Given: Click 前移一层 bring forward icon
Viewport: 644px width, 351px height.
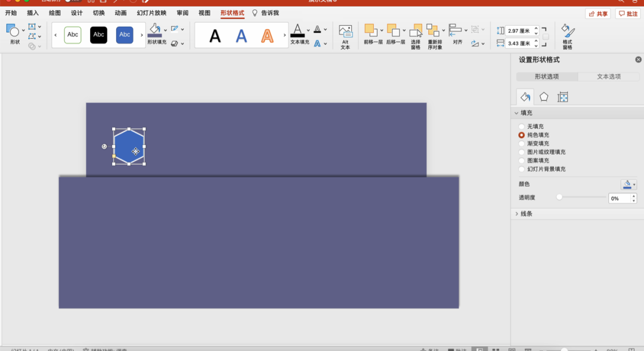Looking at the screenshot, I should [x=370, y=30].
